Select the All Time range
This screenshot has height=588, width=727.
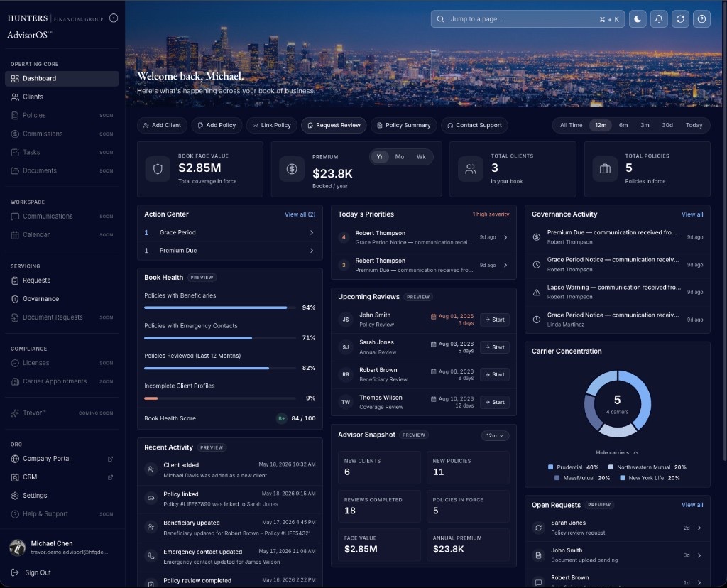click(x=571, y=125)
